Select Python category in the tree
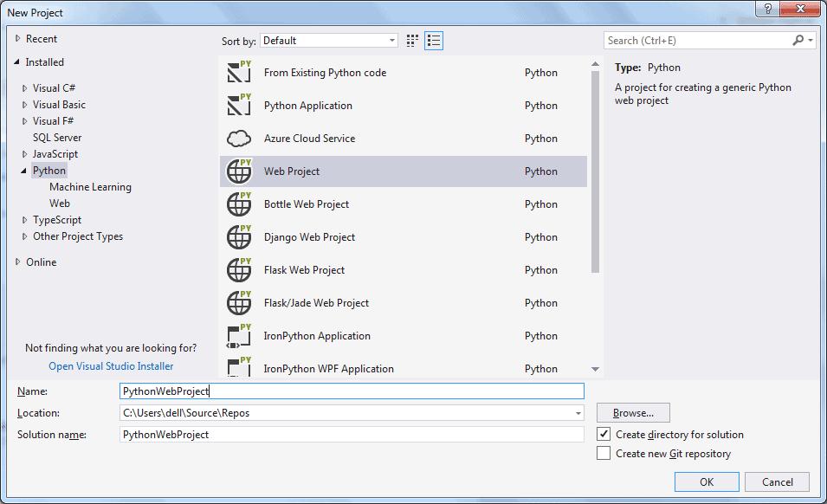This screenshot has width=827, height=504. click(49, 171)
